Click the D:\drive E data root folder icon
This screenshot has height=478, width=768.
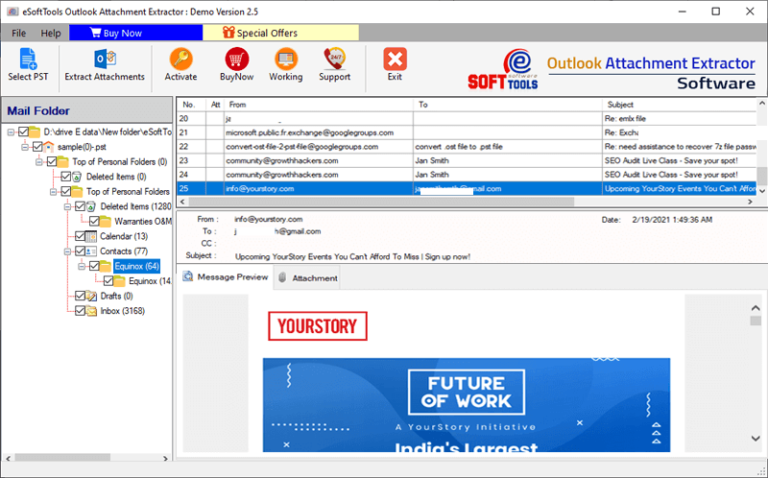point(34,132)
